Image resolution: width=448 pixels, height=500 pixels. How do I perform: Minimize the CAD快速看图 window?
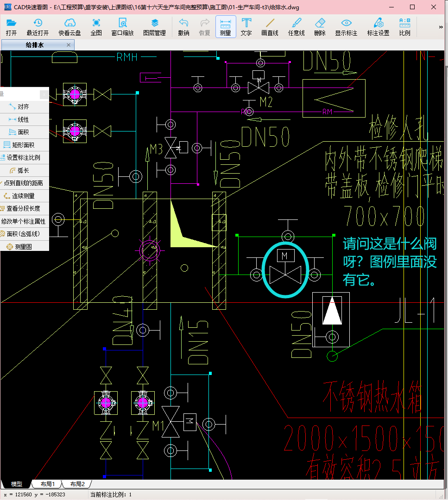pos(391,7)
